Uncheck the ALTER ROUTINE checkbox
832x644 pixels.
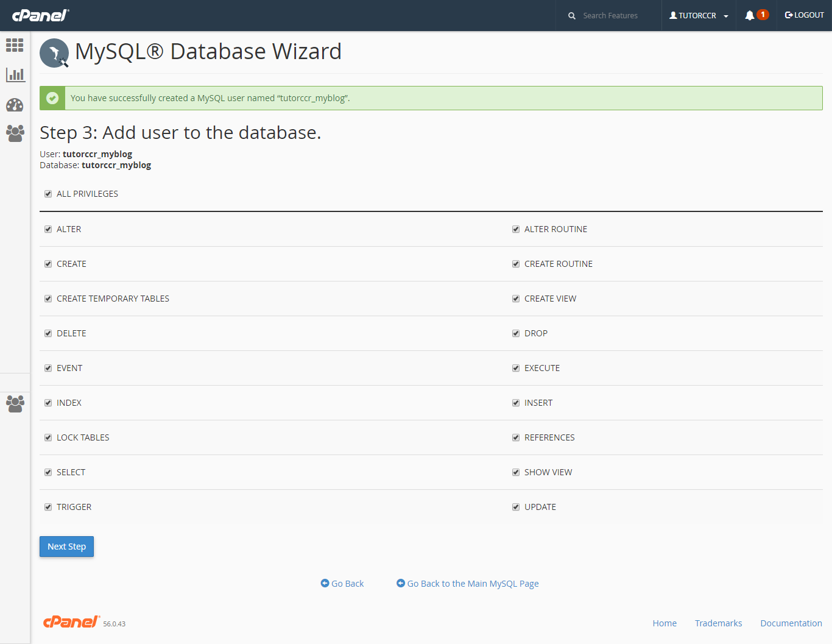tap(516, 229)
